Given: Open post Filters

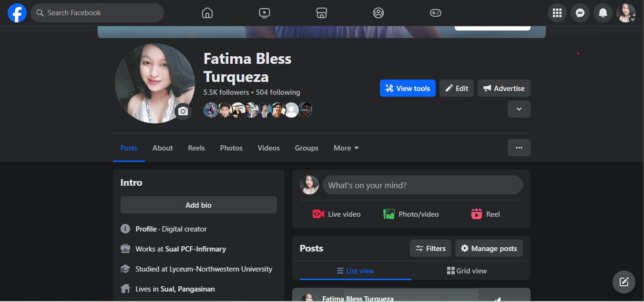Looking at the screenshot, I should pos(430,248).
